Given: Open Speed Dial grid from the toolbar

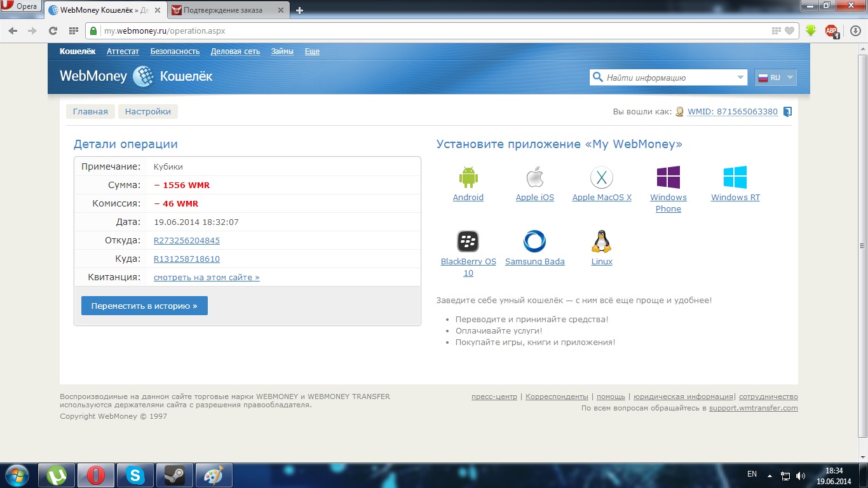Looking at the screenshot, I should pos(73,30).
